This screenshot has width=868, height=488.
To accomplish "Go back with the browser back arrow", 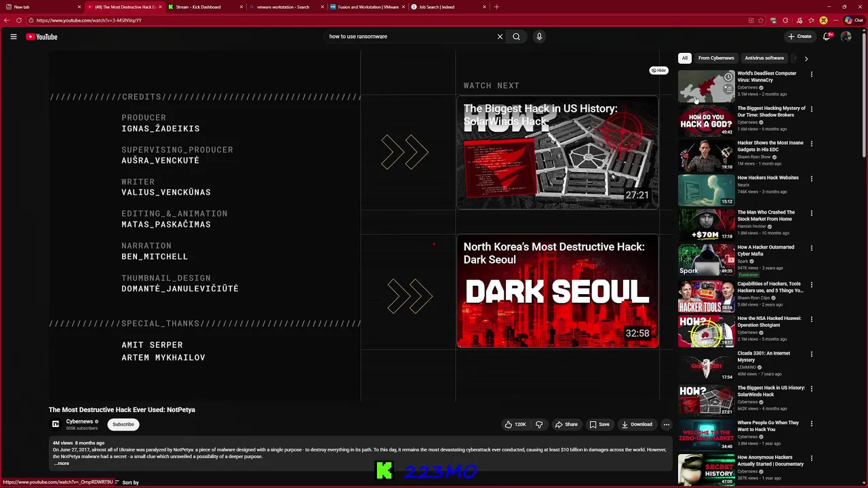I will point(6,20).
